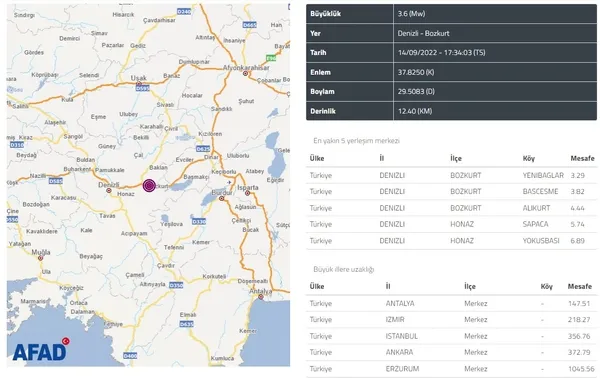
Task: Click the ANKARA province cell
Action: (x=399, y=352)
